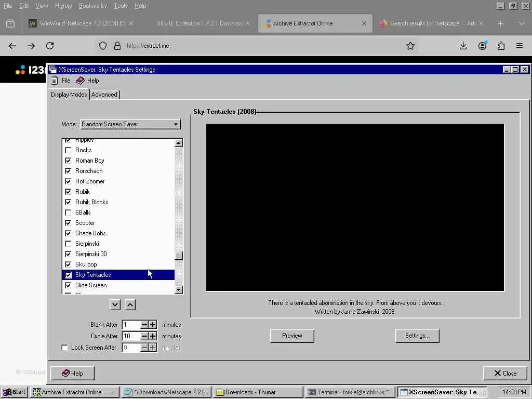
Task: Click the next screensaver down-arrow button
Action: coord(115,304)
